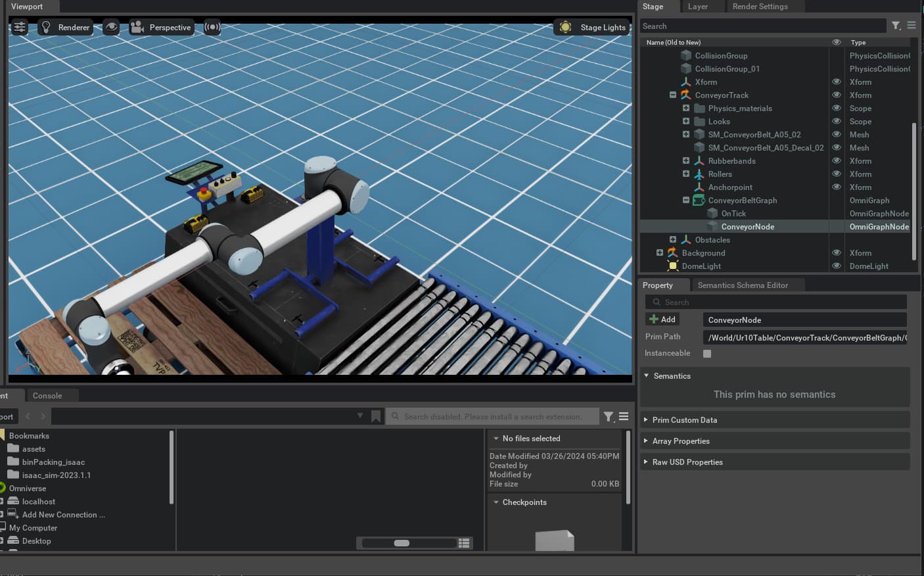
Task: Click the Stage Lights sun icon
Action: click(565, 27)
